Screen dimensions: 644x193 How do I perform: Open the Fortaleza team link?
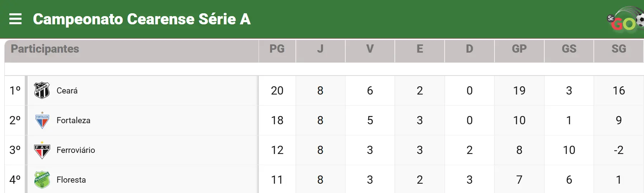pyautogui.click(x=74, y=120)
